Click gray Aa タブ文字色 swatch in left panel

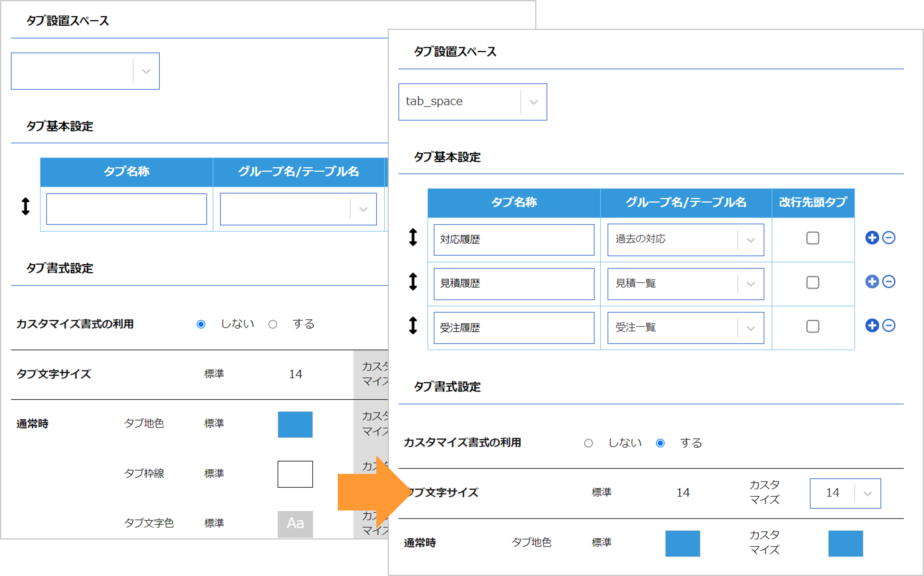[295, 524]
